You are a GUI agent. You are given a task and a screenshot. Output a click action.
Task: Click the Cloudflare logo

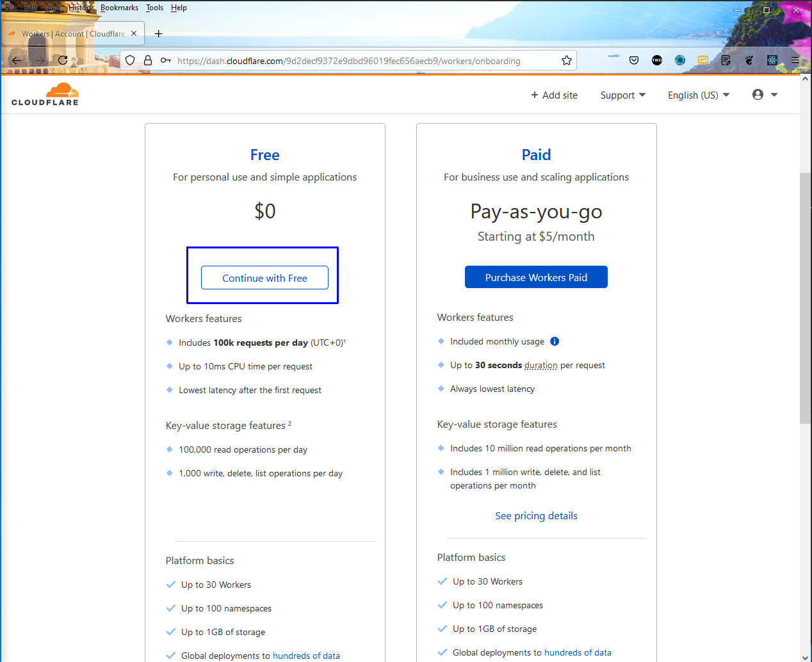click(x=45, y=94)
